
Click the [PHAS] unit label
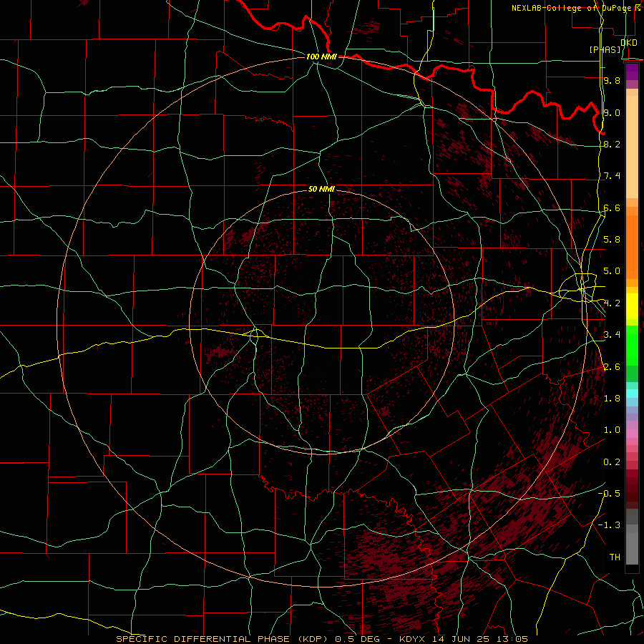(x=605, y=50)
